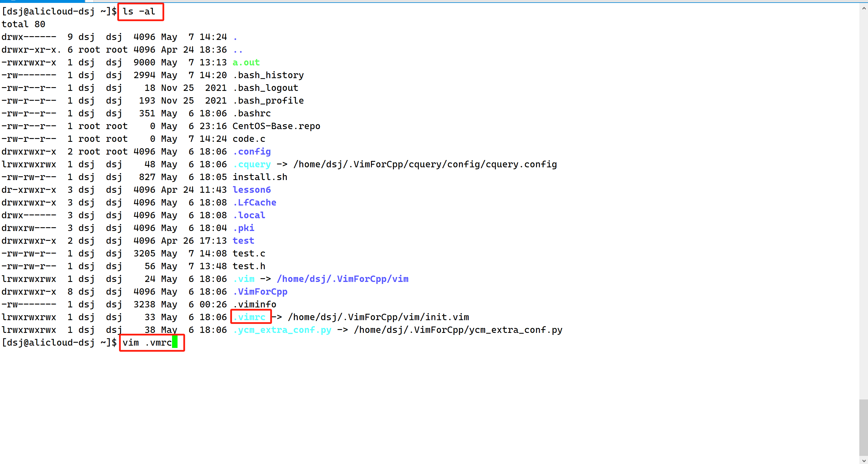Click the a.out file name
Image resolution: width=868 pixels, height=464 pixels.
click(246, 62)
